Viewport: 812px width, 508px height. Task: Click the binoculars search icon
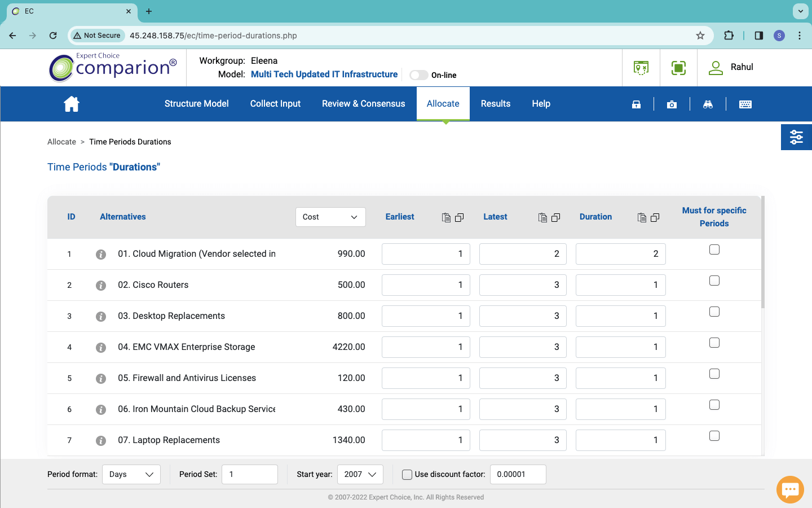(x=708, y=104)
